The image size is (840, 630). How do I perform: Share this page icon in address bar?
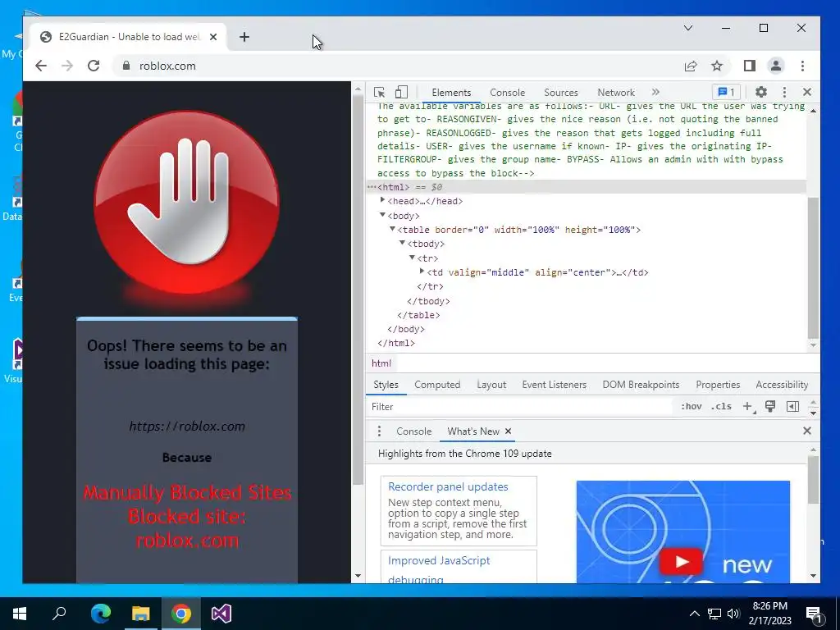tap(691, 66)
